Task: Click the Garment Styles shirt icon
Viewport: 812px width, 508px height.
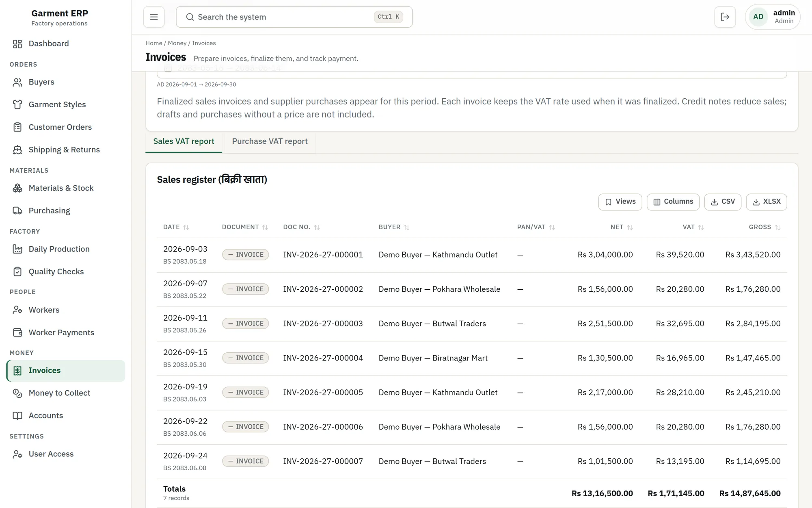Action: pos(17,105)
